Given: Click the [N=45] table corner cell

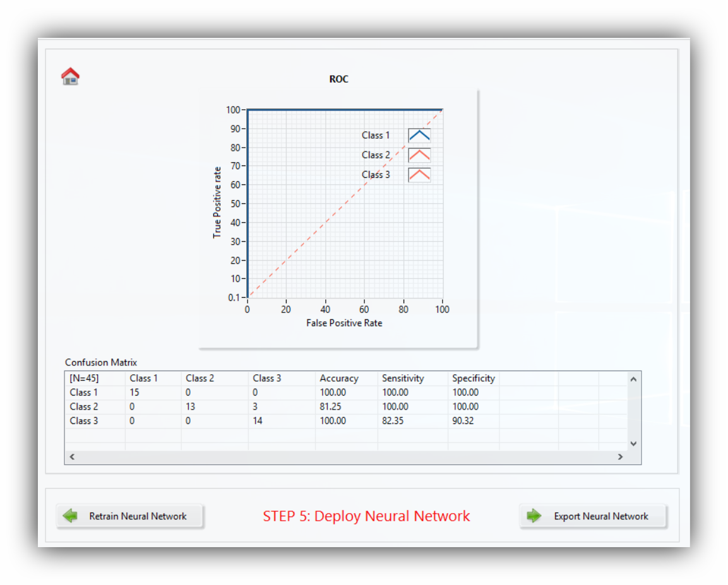Looking at the screenshot, I should [84, 379].
